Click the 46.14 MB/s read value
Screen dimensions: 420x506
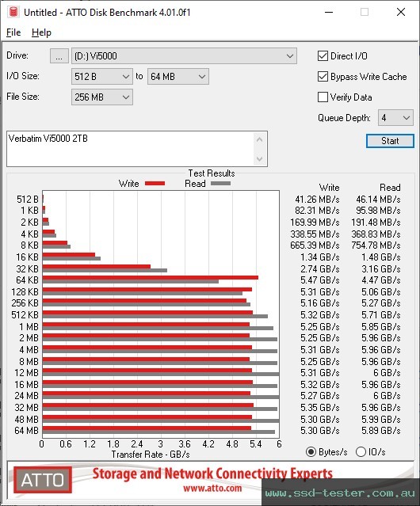coord(378,200)
